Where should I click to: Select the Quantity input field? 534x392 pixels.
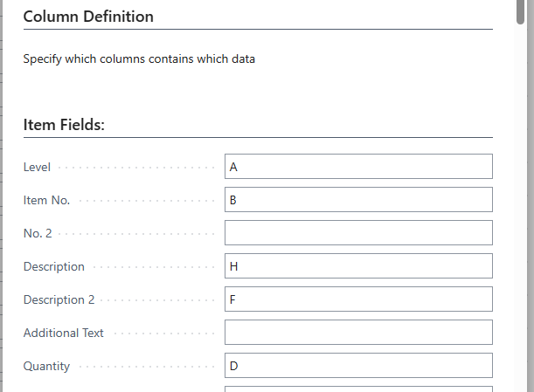tap(358, 366)
